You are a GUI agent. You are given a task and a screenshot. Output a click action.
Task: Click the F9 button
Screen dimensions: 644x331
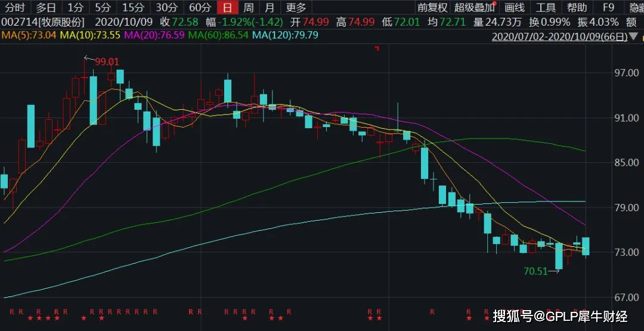pos(608,8)
